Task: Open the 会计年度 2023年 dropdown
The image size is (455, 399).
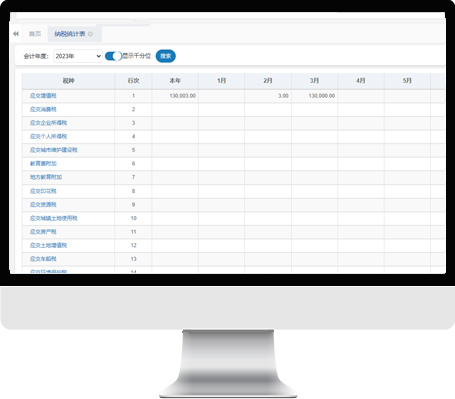Action: [x=78, y=56]
